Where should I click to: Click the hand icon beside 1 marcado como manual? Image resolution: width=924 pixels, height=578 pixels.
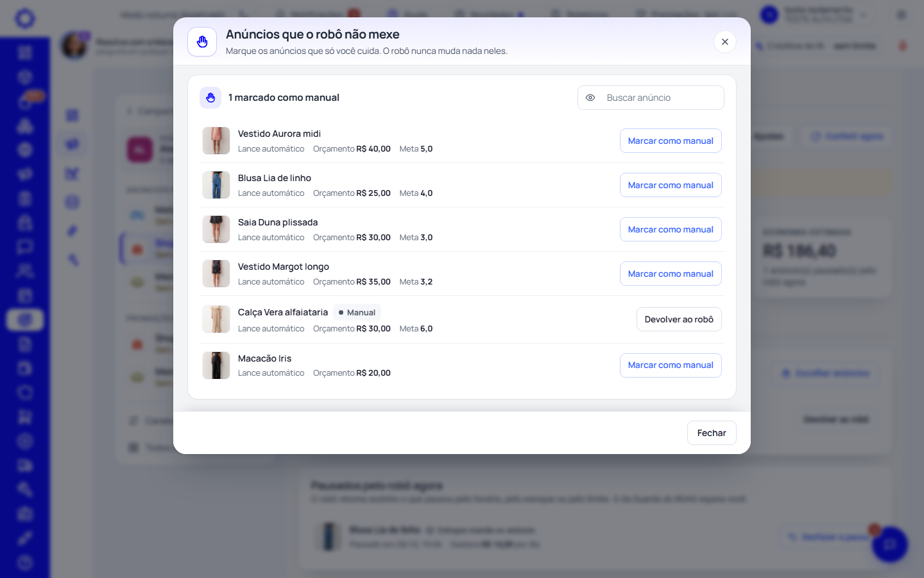(x=210, y=98)
